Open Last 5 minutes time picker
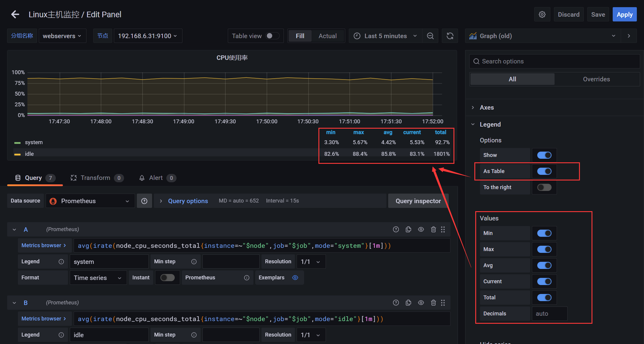 pos(386,36)
